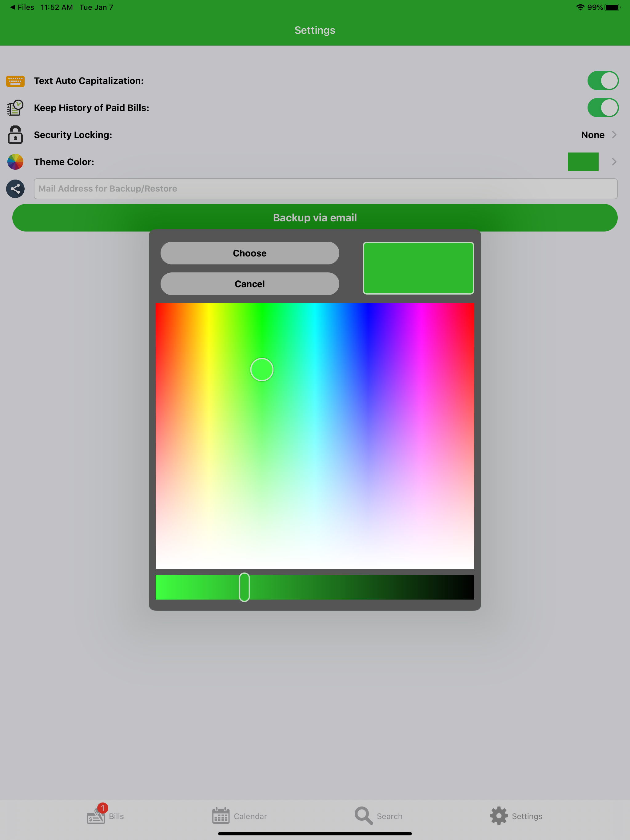Toggle Text Auto Capitalization switch off
The image size is (630, 840).
click(x=603, y=81)
